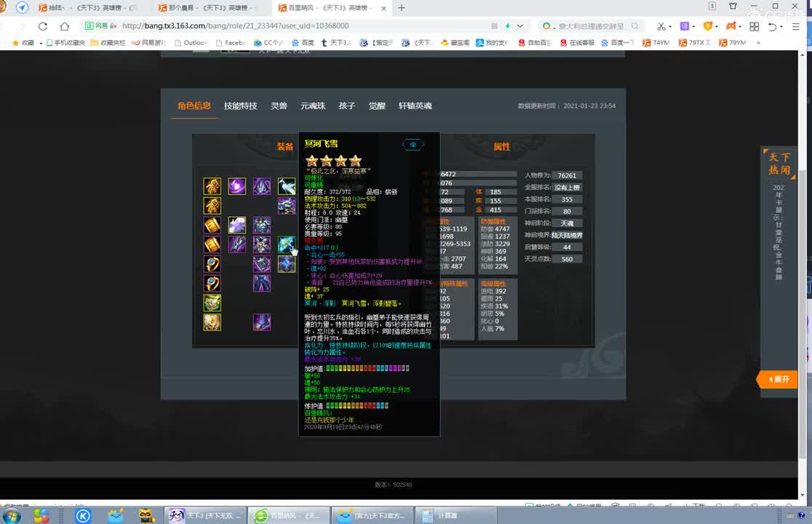Select the blue crystal equipment icon
The image size is (812, 524).
[x=287, y=264]
